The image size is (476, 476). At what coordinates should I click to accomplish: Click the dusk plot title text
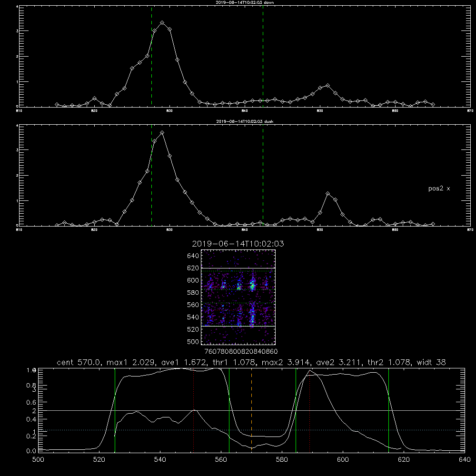pyautogui.click(x=245, y=121)
